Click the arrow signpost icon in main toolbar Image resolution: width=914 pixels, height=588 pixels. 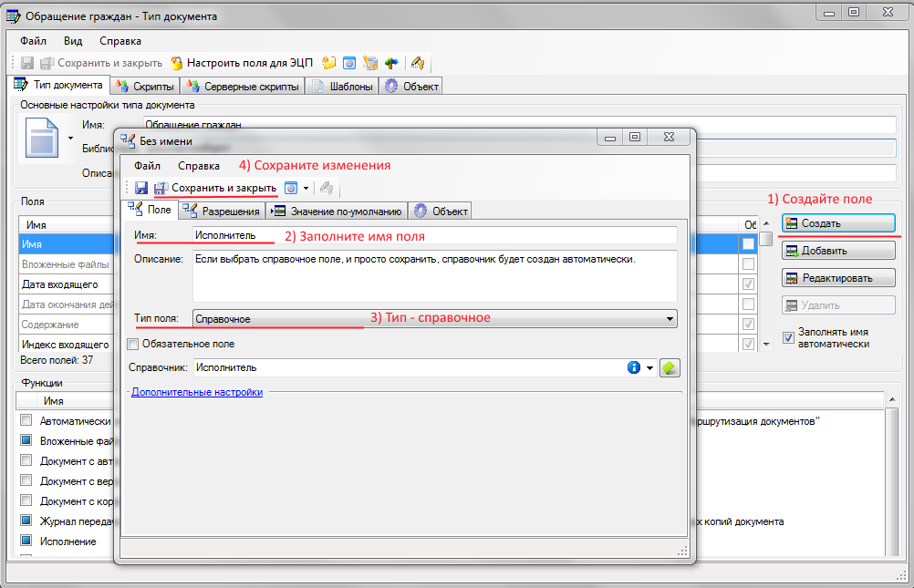391,63
